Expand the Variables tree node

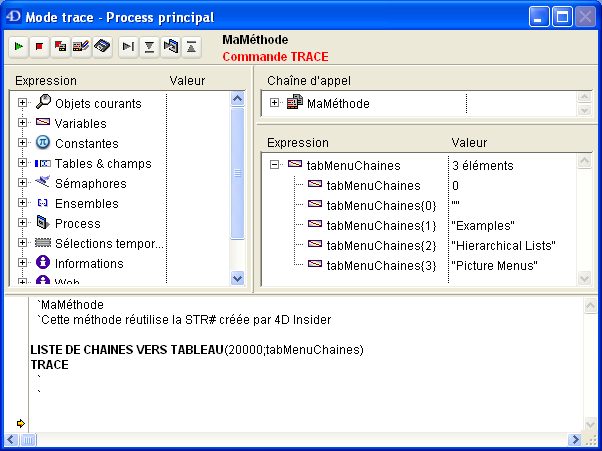pos(22,123)
